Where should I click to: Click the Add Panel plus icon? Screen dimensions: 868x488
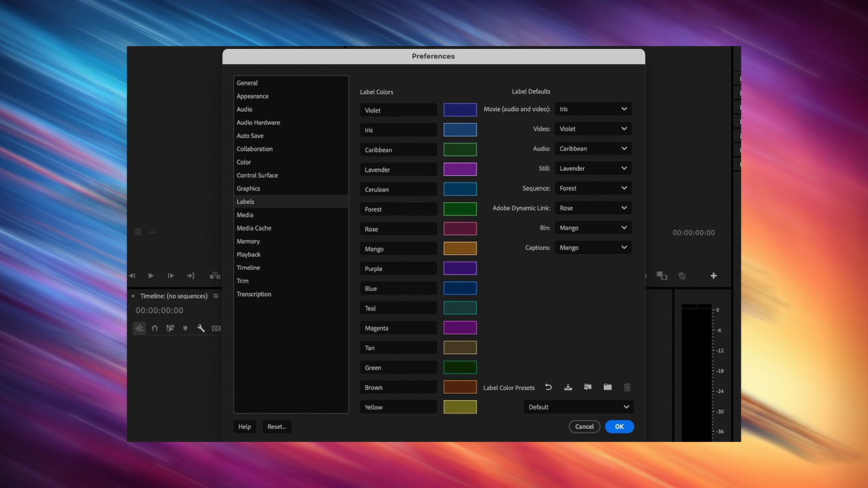tap(713, 276)
